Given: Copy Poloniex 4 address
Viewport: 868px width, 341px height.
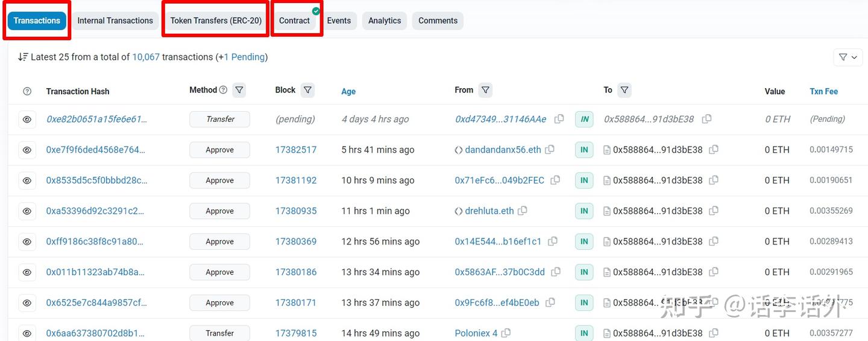Looking at the screenshot, I should (x=506, y=333).
